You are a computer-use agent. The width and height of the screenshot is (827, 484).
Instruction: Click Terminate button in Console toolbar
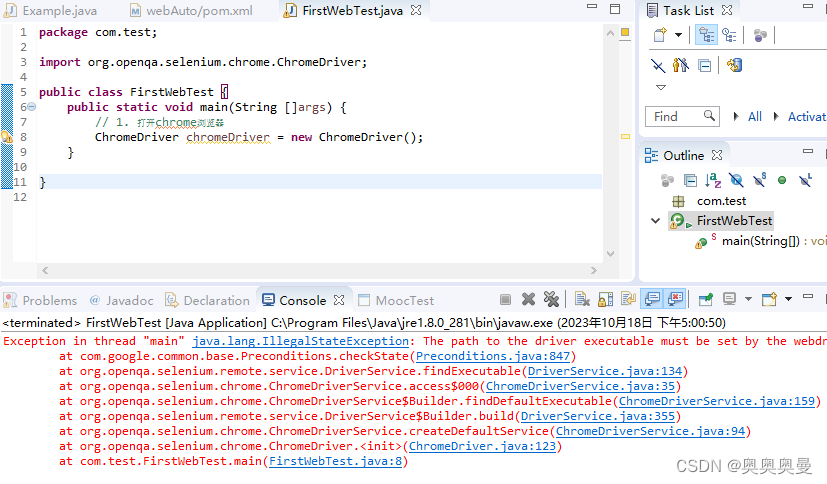click(505, 299)
